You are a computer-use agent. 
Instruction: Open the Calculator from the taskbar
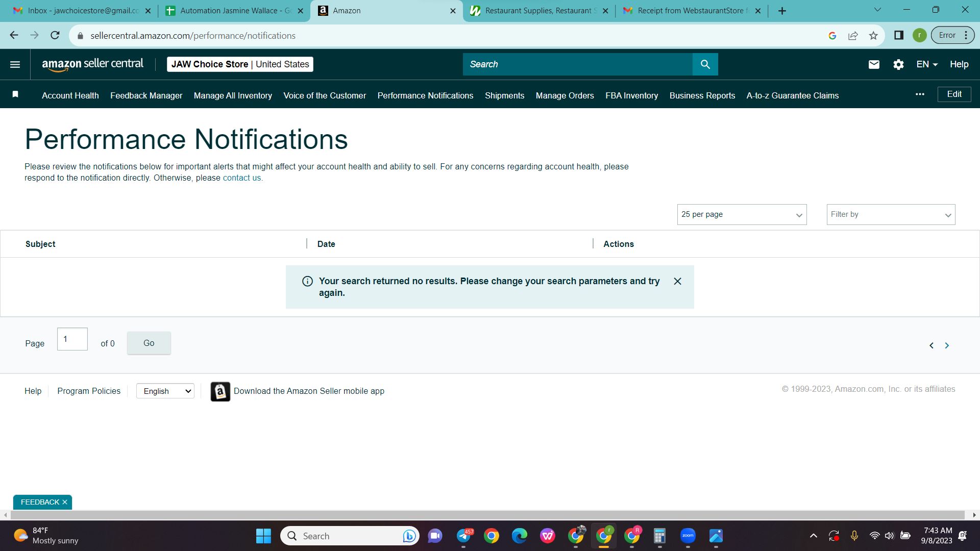pyautogui.click(x=659, y=536)
